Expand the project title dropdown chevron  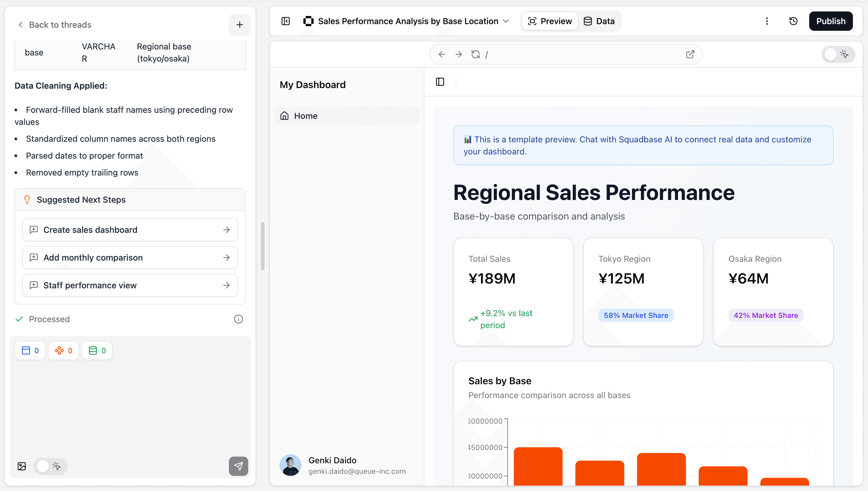(x=505, y=21)
